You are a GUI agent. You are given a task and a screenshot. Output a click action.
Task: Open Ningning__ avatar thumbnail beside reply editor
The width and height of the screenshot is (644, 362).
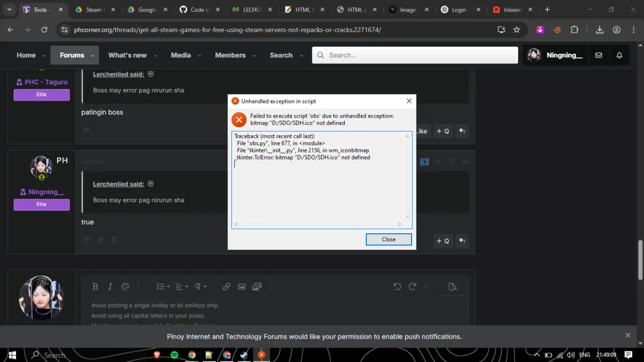point(41,298)
